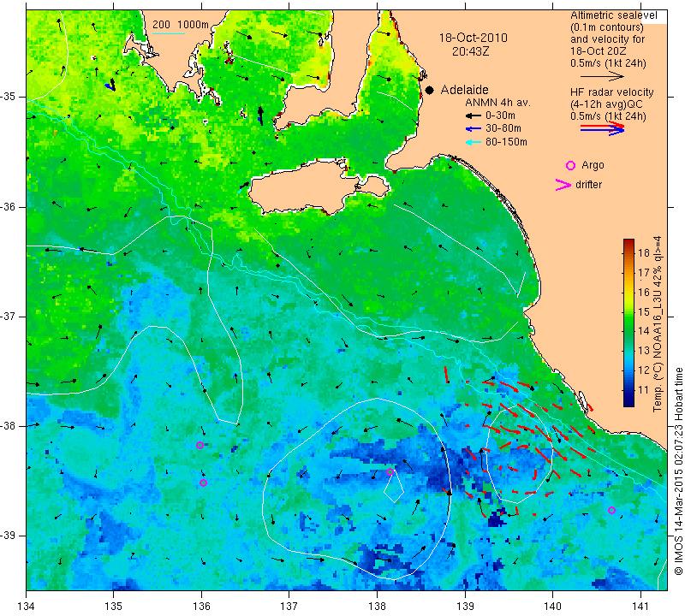Click the 138 longitude axis label
685x616 pixels.
click(x=377, y=607)
